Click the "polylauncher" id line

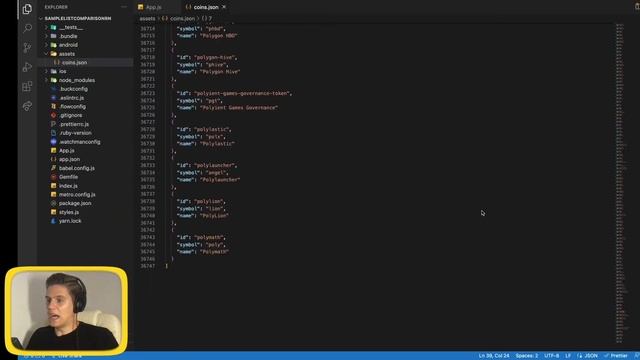207,165
